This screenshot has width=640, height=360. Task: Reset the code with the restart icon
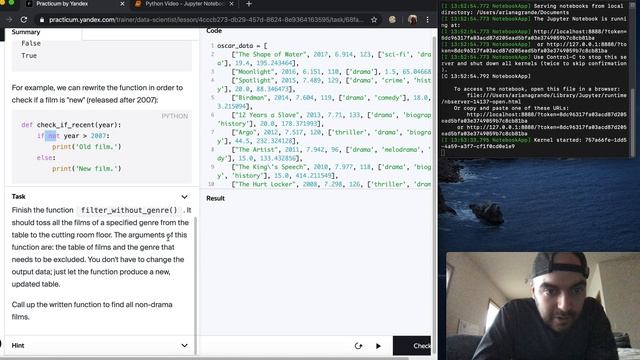point(358,346)
